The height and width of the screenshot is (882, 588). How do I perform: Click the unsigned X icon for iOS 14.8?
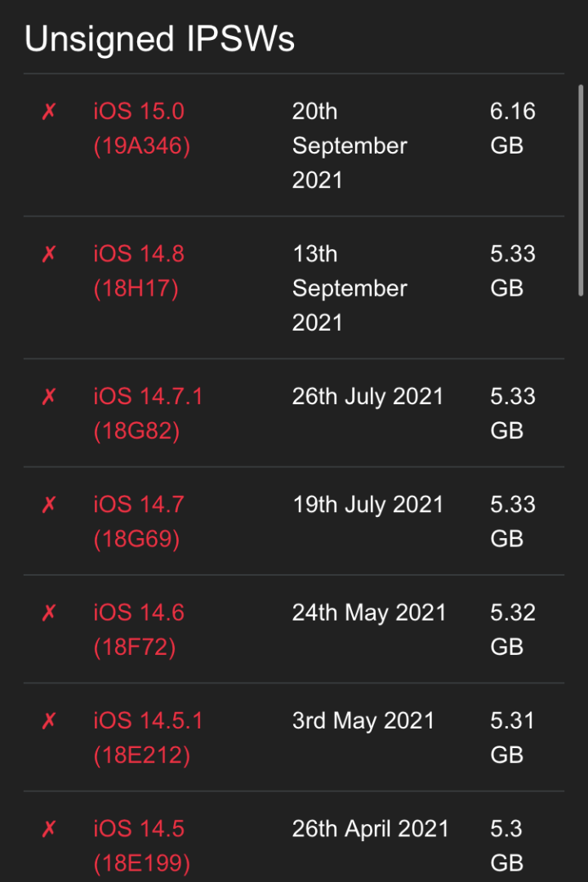click(49, 255)
